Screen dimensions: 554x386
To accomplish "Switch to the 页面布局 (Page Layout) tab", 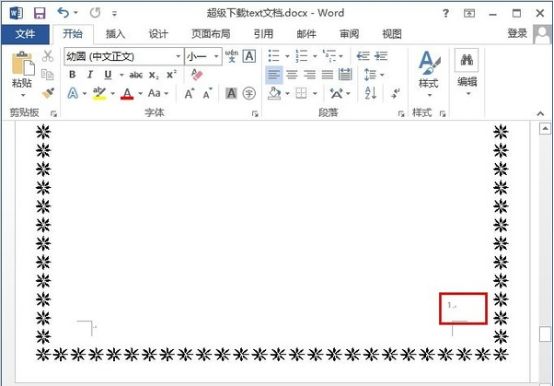I will click(x=211, y=34).
